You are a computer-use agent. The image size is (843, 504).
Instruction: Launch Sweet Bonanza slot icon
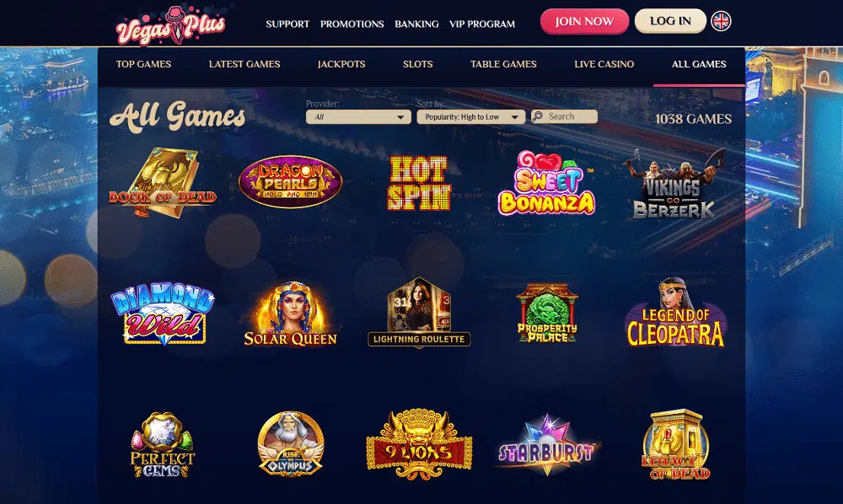[x=546, y=183]
